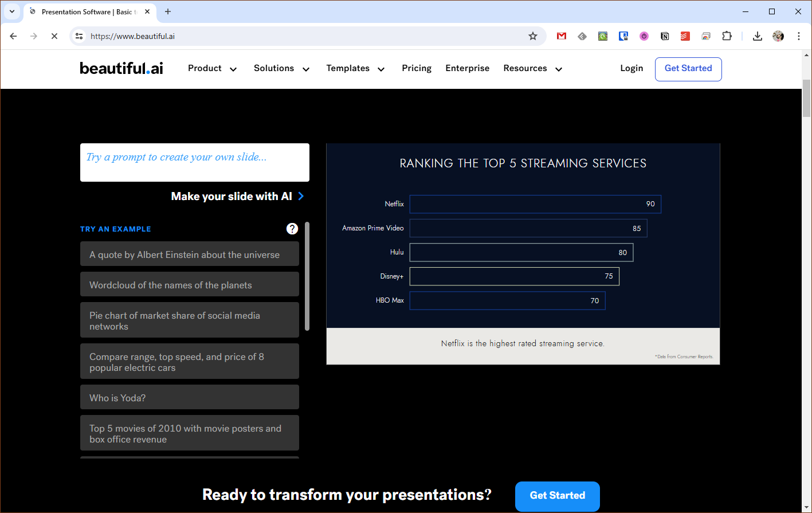Open Chrome three-dot menu
The image size is (812, 513).
coord(799,36)
